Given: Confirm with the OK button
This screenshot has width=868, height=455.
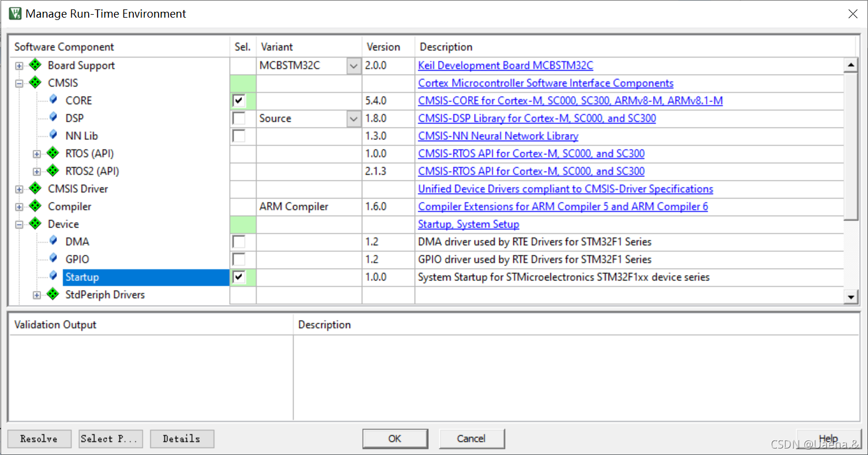Looking at the screenshot, I should click(x=395, y=439).
